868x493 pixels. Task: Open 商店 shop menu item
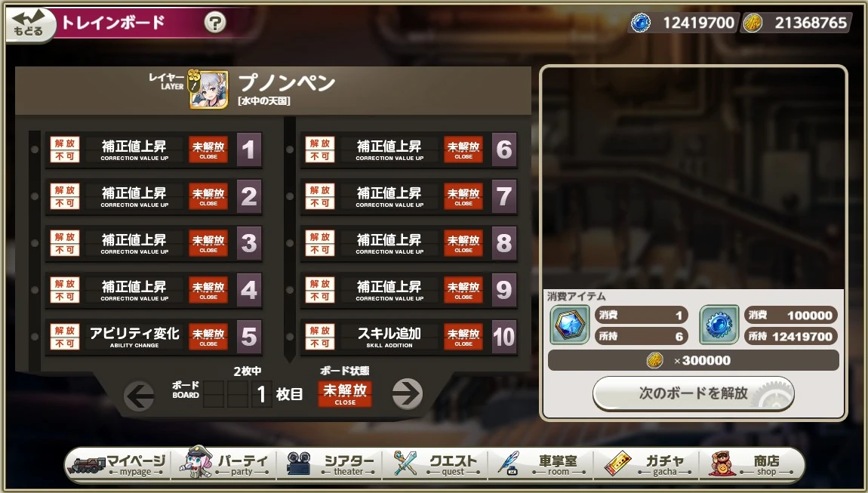[x=752, y=464]
